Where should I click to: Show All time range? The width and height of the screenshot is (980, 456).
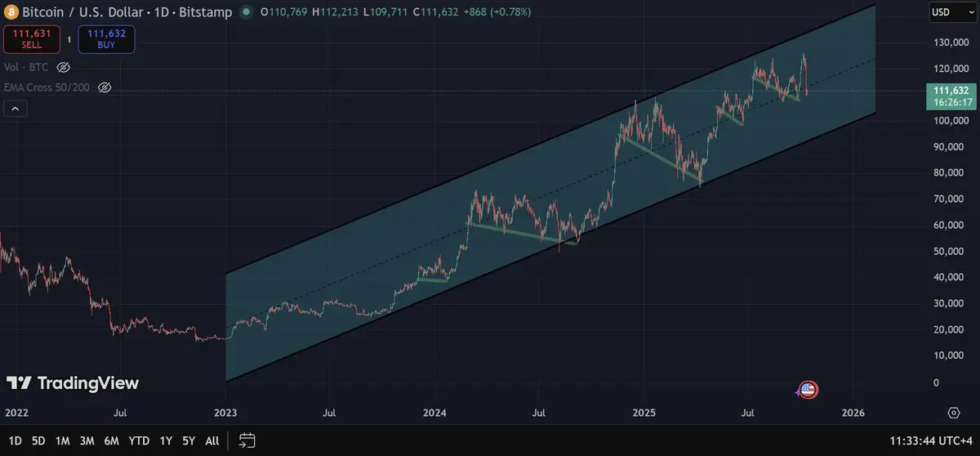click(212, 440)
